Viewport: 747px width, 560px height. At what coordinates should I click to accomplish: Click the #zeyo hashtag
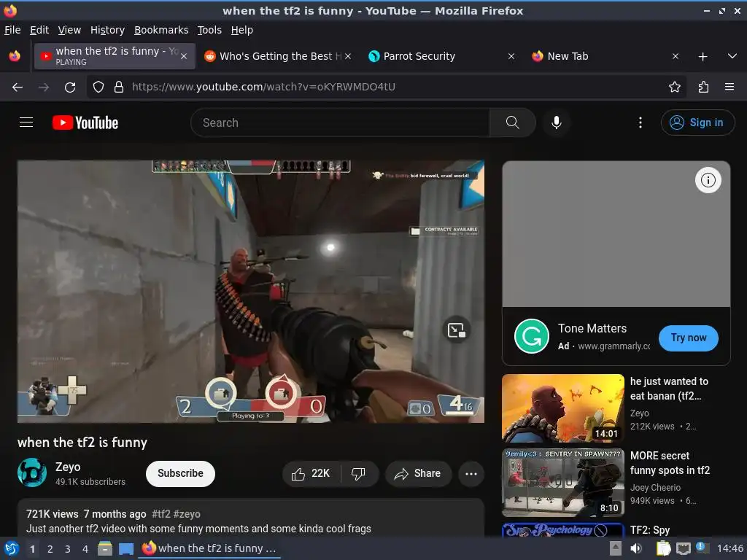tap(187, 514)
